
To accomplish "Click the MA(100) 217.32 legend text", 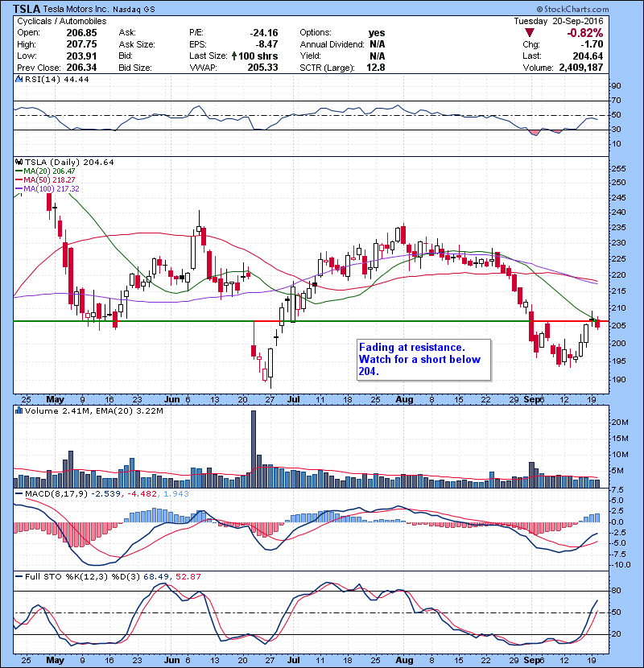I will tap(52, 189).
